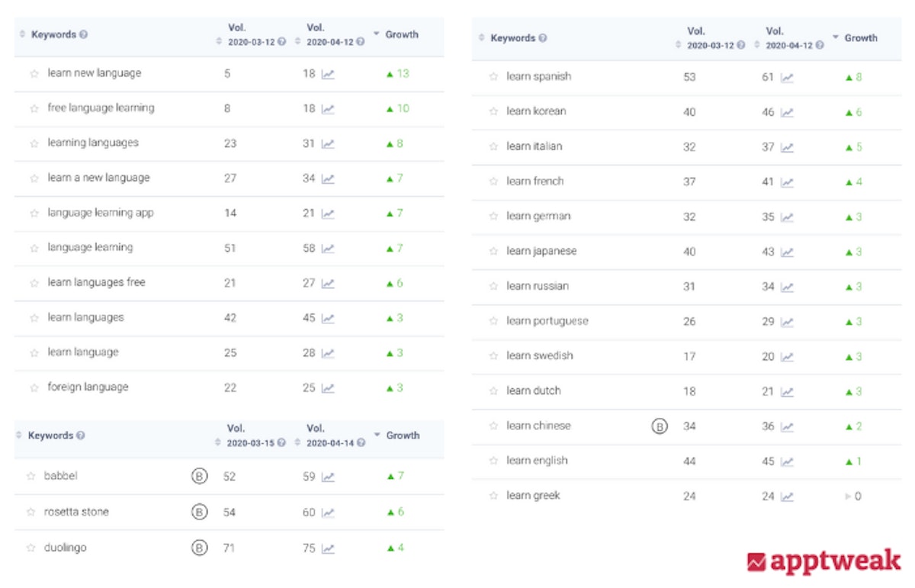Sort top-left table by Growth column arrow
915x588 pixels.
tap(377, 34)
